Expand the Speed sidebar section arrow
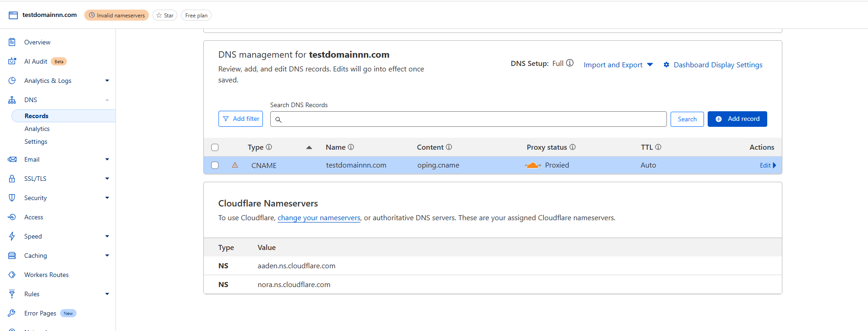868x331 pixels. pyautogui.click(x=107, y=236)
